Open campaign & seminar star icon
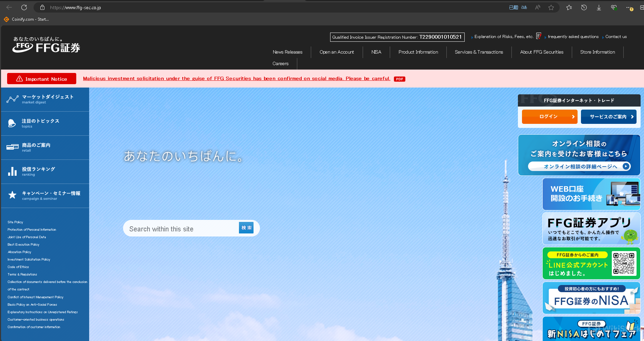 [12, 195]
